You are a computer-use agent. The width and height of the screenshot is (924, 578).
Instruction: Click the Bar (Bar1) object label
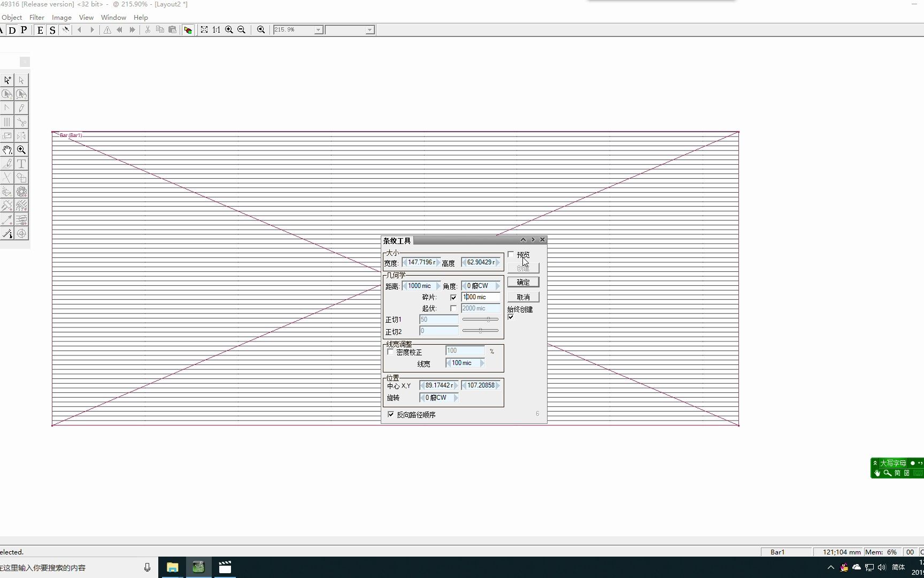tap(71, 135)
